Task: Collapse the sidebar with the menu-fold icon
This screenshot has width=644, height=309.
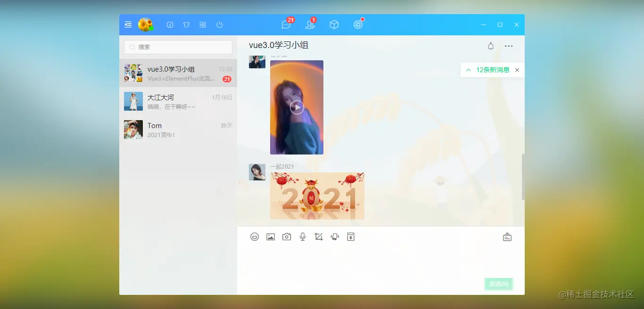Action: [x=128, y=24]
